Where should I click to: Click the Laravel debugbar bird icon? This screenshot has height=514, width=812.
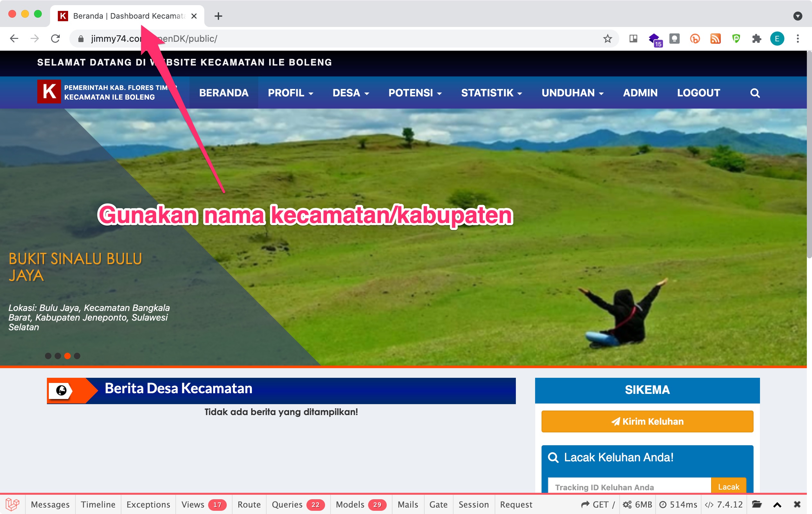point(13,505)
